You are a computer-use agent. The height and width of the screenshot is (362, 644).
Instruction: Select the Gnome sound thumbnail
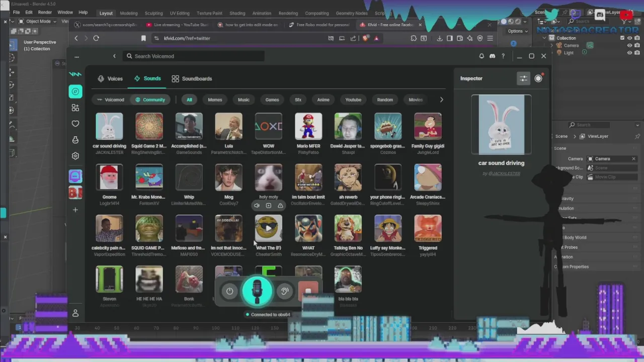109,177
